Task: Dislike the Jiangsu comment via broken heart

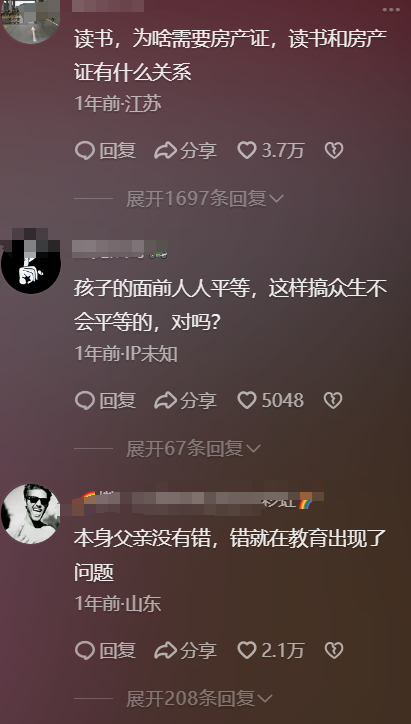Action: coord(333,151)
